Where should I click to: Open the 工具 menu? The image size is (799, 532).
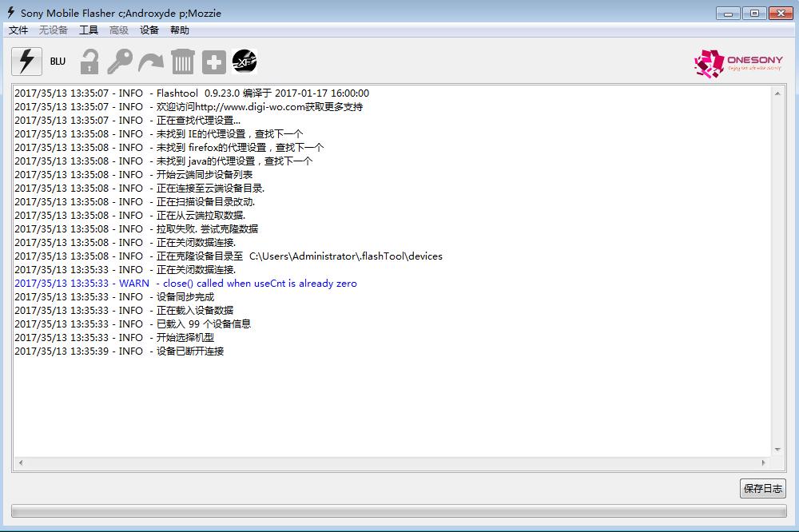point(89,30)
